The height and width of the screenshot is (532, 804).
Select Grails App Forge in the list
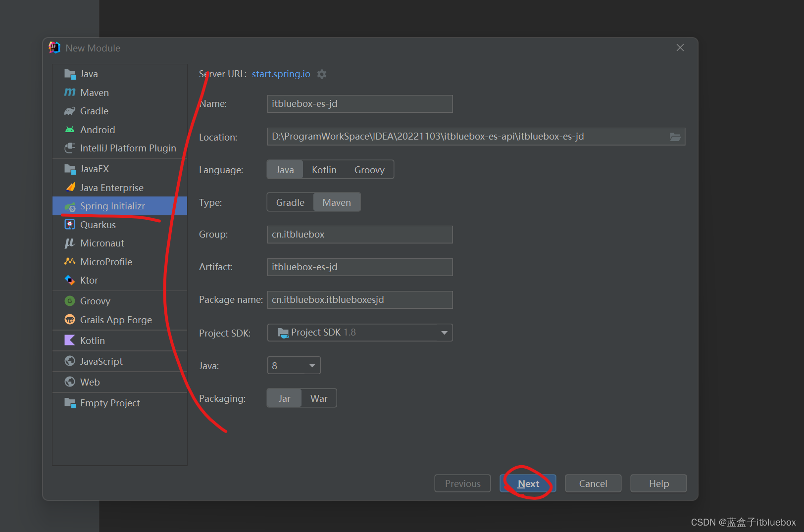[x=120, y=320]
